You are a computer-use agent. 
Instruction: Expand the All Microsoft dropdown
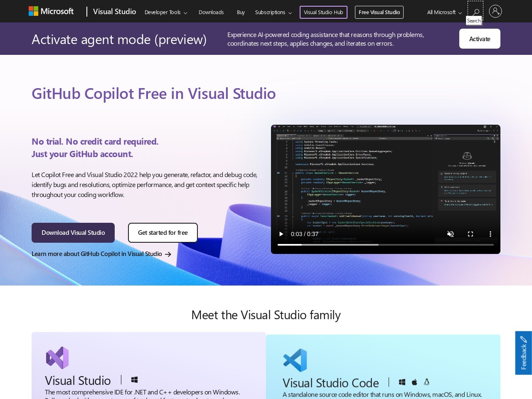[x=444, y=12]
